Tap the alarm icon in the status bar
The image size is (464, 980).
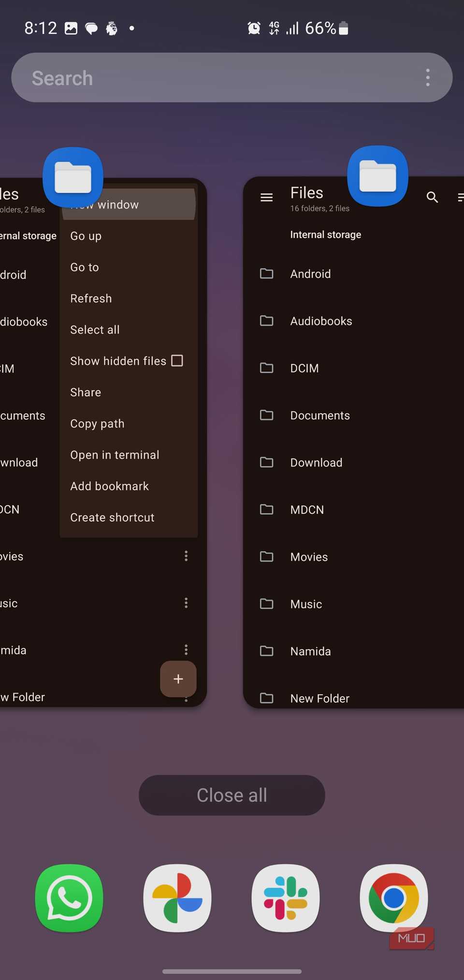254,28
